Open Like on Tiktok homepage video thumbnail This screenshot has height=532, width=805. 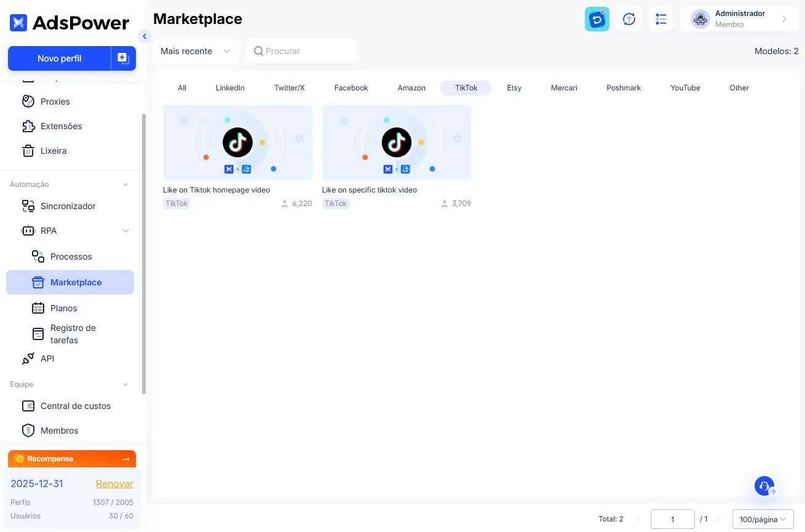237,143
